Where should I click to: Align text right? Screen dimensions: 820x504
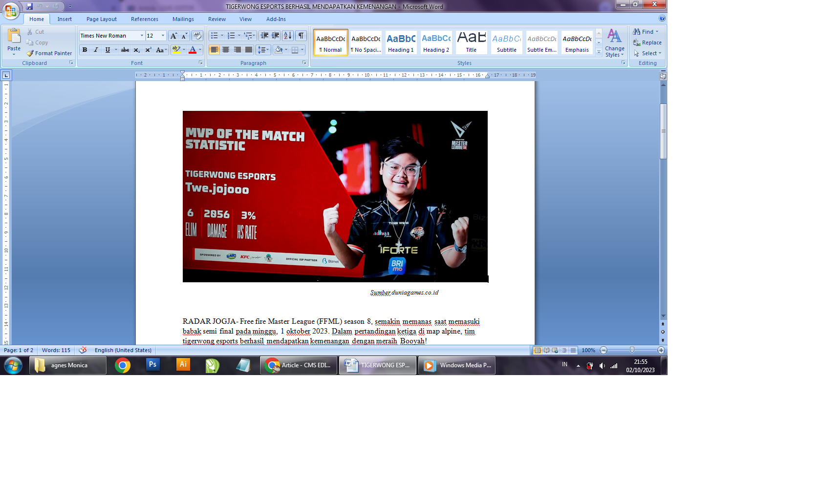[237, 50]
